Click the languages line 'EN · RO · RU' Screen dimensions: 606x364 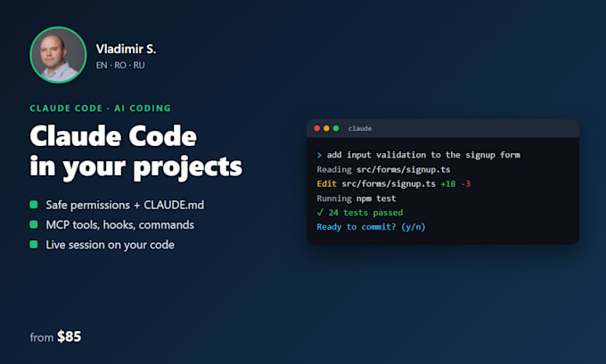click(120, 65)
